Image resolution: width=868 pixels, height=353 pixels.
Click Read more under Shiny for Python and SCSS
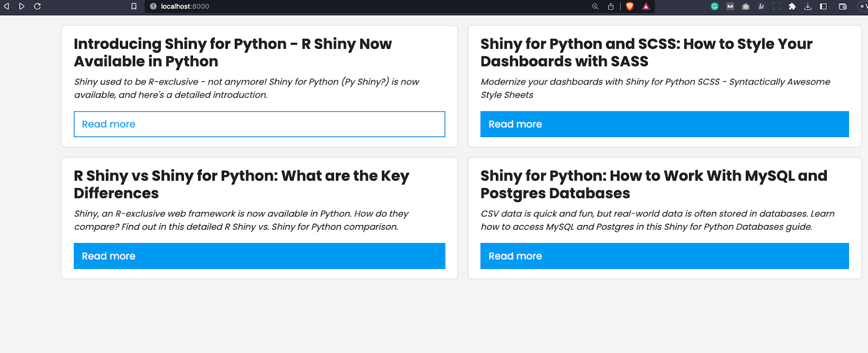tap(665, 124)
